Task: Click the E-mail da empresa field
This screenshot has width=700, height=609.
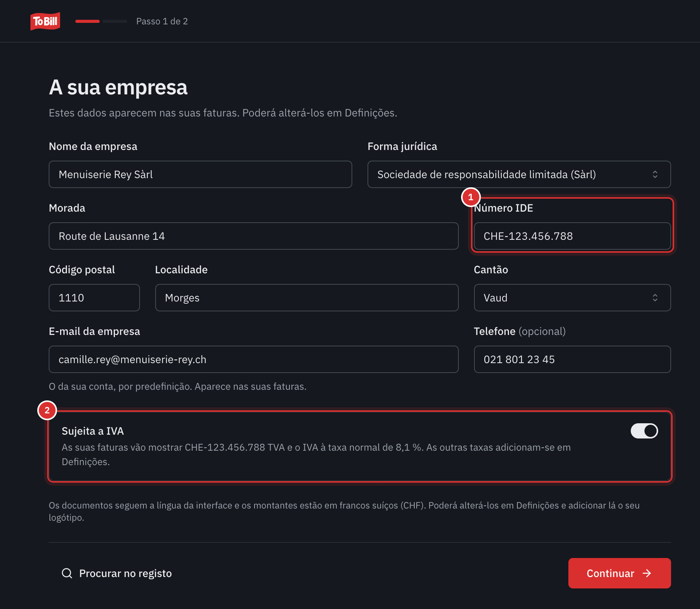Action: 253,359
